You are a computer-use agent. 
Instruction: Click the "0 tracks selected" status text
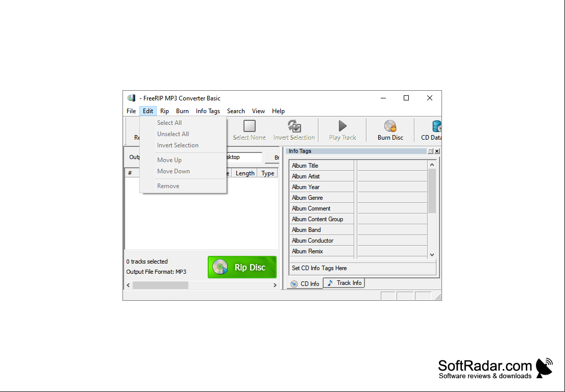pos(147,262)
